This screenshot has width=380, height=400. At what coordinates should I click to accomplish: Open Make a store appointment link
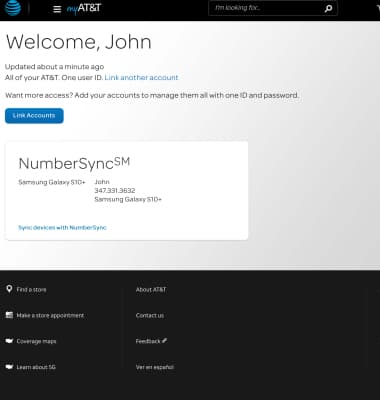(x=50, y=315)
